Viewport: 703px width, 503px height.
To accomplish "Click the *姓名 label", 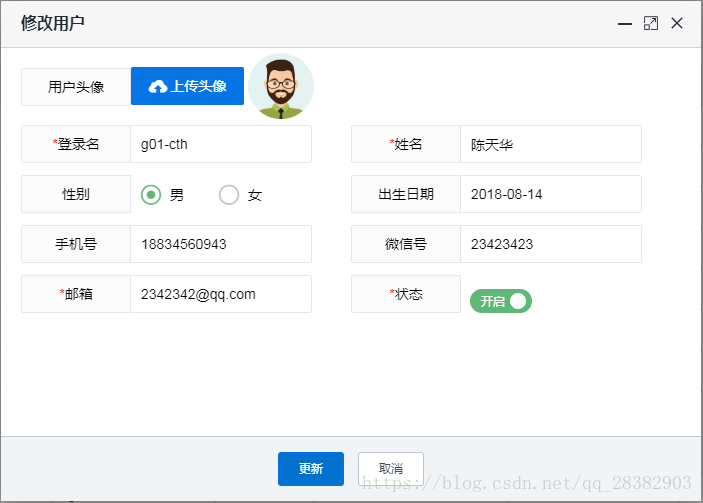I will pos(406,144).
